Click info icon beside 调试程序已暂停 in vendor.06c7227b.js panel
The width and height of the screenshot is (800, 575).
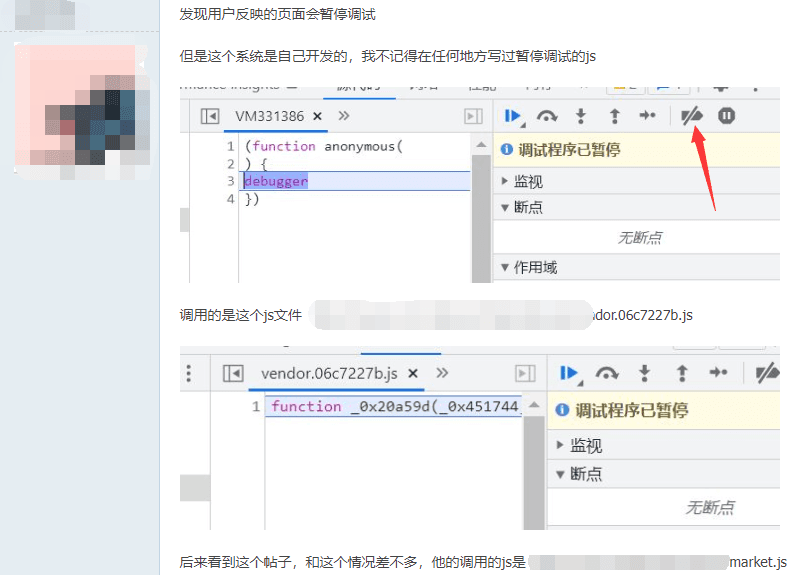point(562,410)
